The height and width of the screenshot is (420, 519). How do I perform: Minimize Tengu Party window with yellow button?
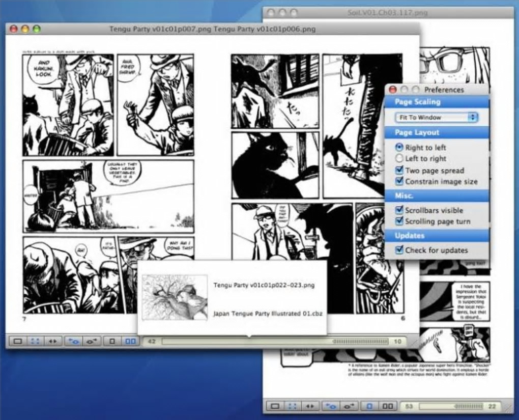[x=25, y=29]
